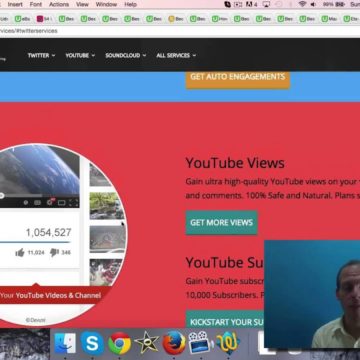Click the address bar URL field
Viewport: 360px width, 360px height.
pos(180,31)
